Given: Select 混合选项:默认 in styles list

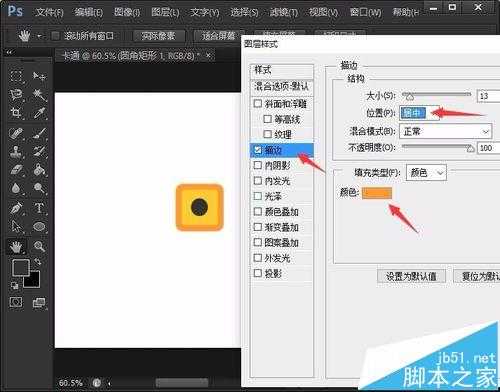Looking at the screenshot, I should [282, 87].
